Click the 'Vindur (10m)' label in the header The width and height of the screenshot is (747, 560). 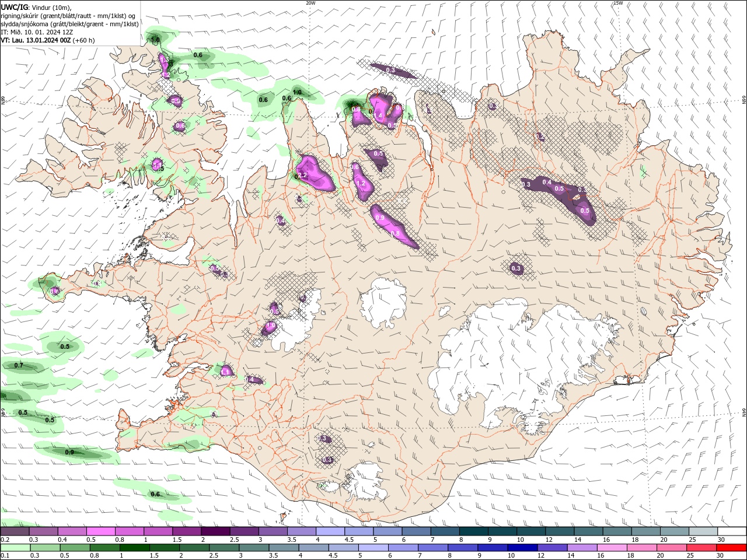tap(51, 7)
